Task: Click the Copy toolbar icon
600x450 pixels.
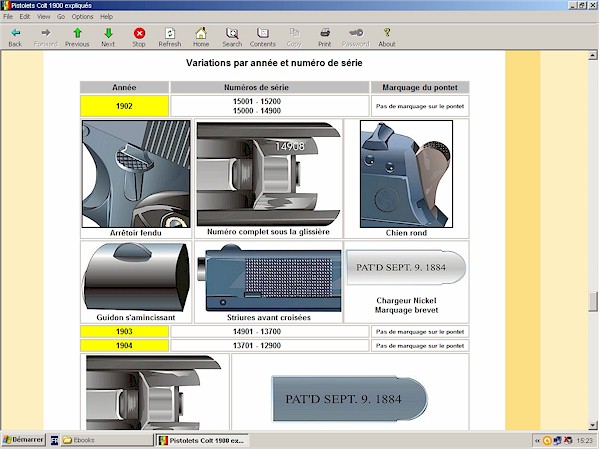Action: 294,33
